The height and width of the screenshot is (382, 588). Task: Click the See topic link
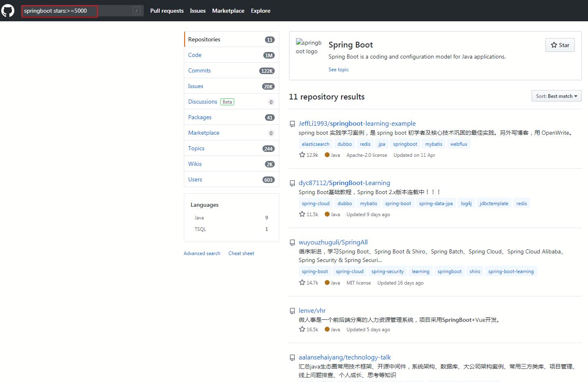[x=339, y=70]
